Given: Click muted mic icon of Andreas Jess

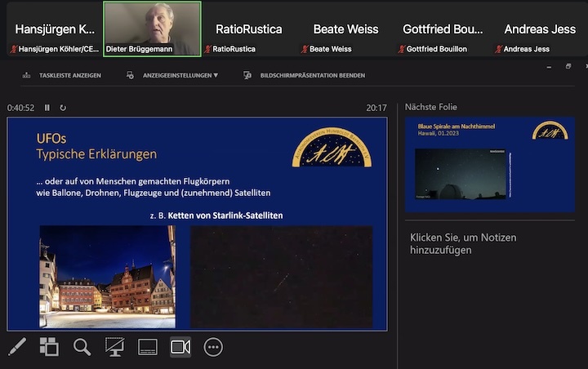Looking at the screenshot, I should (498, 49).
